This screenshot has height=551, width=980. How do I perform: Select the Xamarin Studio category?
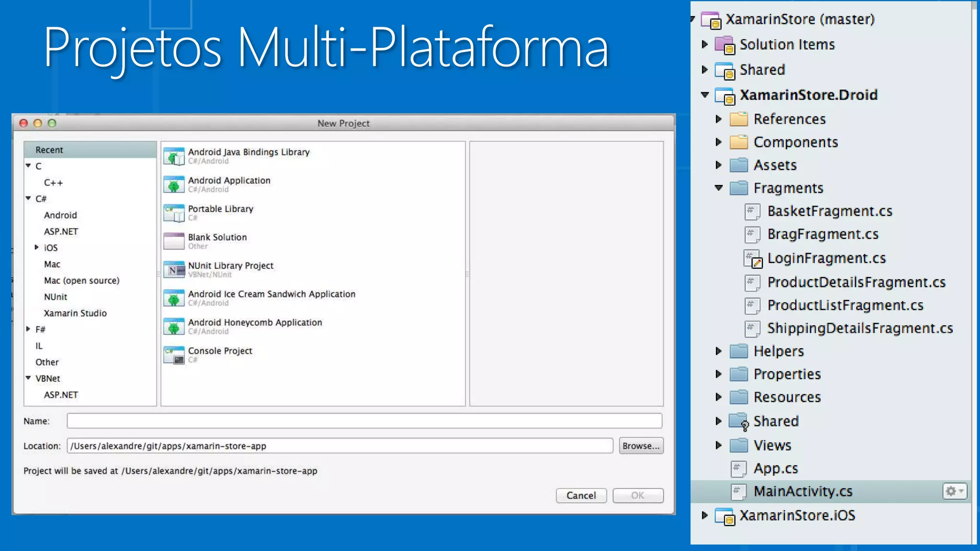pos(75,313)
